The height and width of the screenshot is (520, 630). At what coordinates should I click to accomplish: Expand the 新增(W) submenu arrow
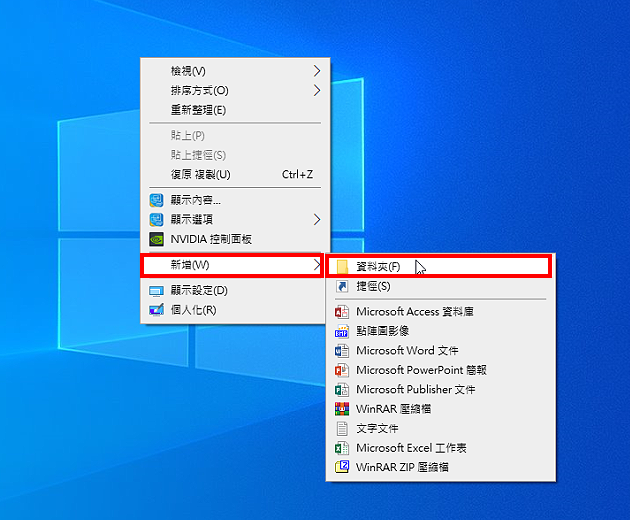pyautogui.click(x=317, y=265)
